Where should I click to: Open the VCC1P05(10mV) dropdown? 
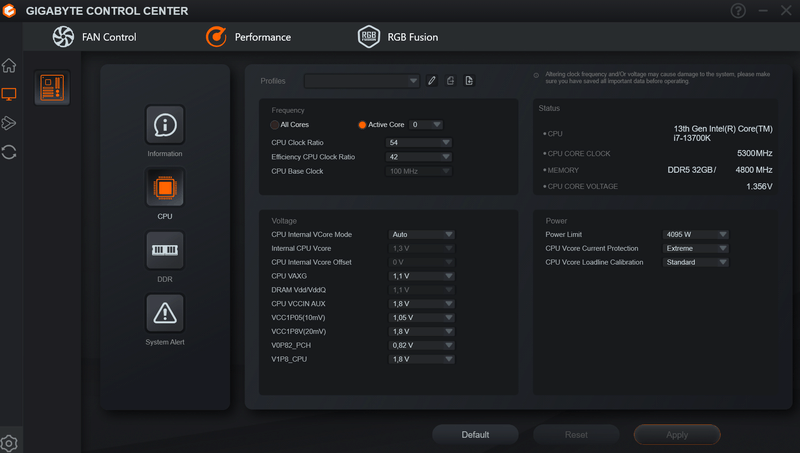tap(421, 317)
